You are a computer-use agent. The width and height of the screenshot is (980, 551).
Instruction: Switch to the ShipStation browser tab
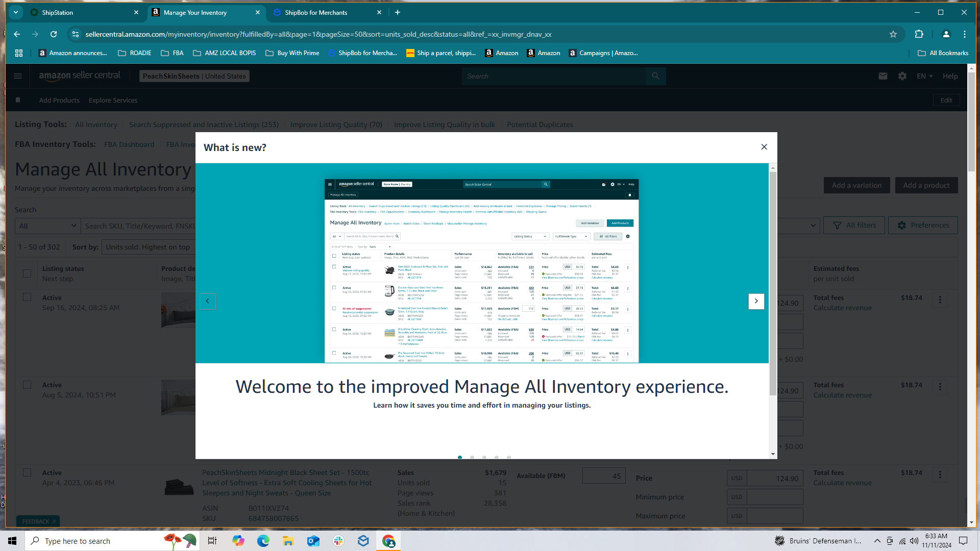tap(84, 12)
